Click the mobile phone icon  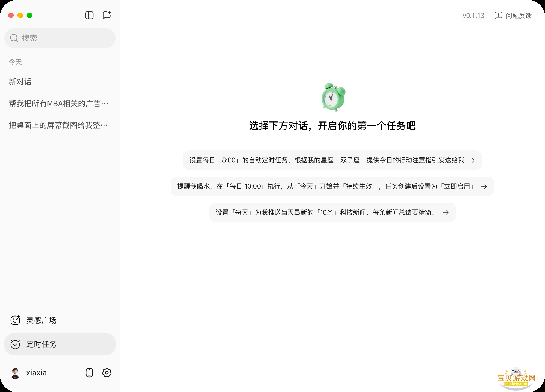(x=89, y=373)
